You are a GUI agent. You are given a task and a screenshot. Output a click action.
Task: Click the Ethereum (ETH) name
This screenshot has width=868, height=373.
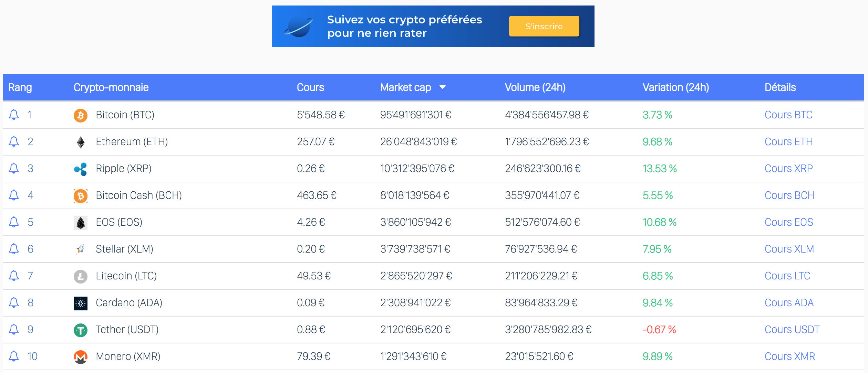pyautogui.click(x=132, y=141)
